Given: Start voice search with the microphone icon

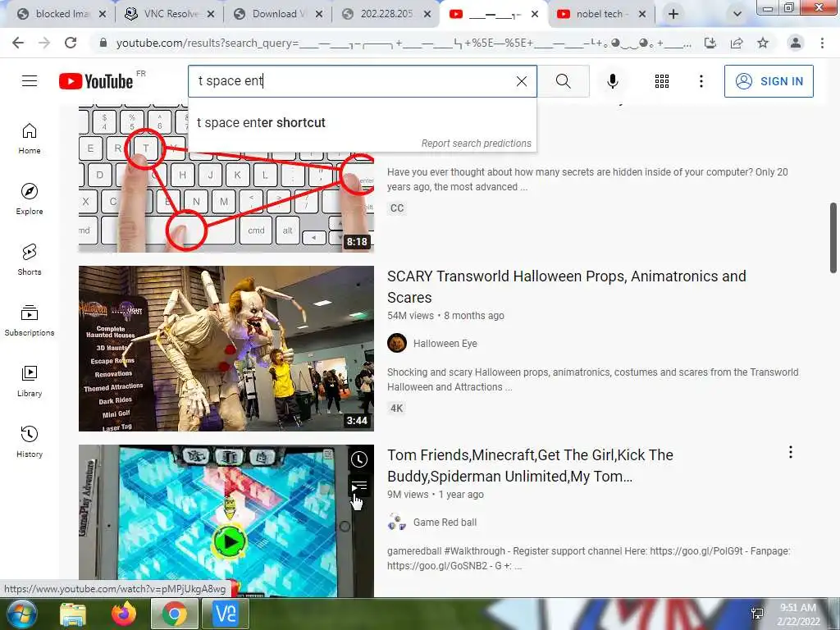Looking at the screenshot, I should click(x=613, y=81).
